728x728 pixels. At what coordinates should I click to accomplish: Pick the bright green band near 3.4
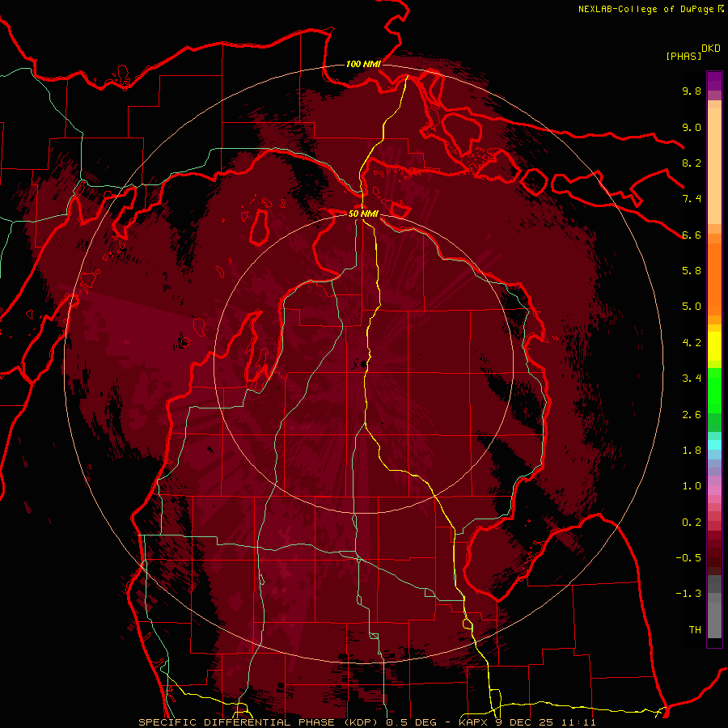coord(714,390)
